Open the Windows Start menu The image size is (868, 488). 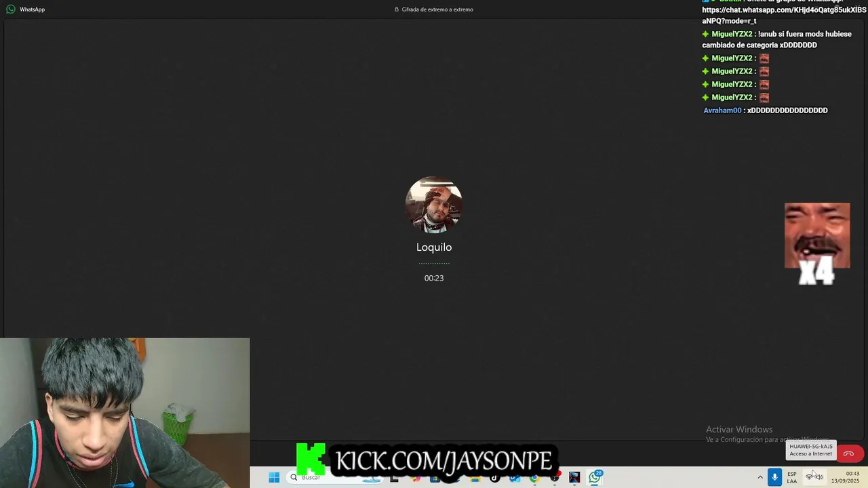[274, 477]
